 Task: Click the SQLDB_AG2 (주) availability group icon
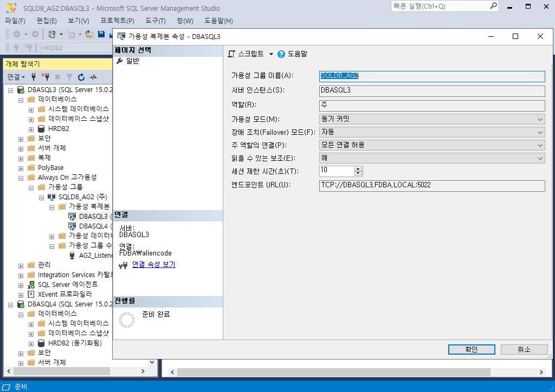pos(51,197)
